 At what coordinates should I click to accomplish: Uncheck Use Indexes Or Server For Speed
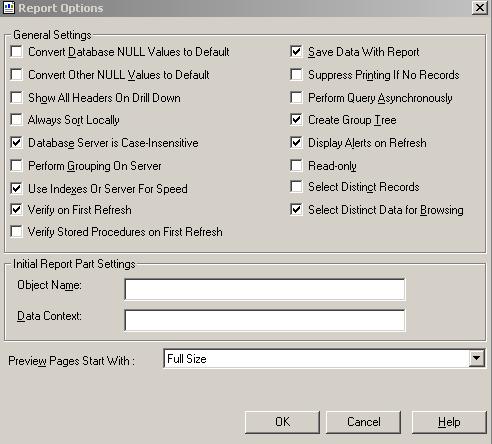click(x=16, y=188)
